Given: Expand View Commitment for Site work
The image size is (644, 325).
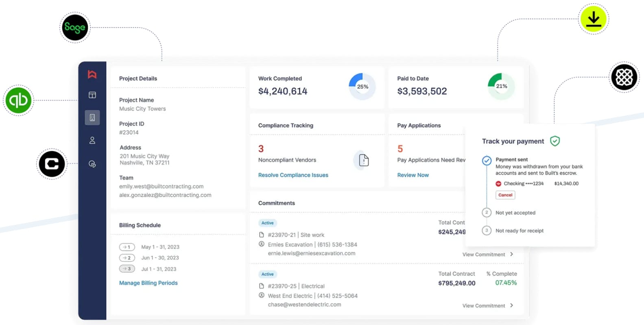Looking at the screenshot, I should click(x=487, y=255).
